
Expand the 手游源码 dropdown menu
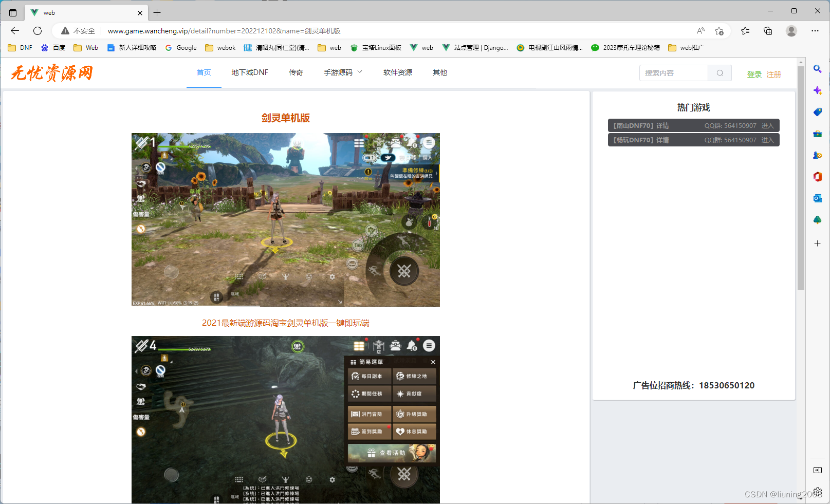pyautogui.click(x=343, y=73)
